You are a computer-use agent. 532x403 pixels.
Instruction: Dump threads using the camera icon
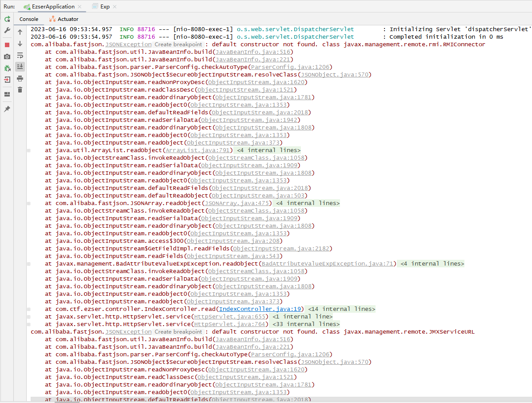[7, 56]
